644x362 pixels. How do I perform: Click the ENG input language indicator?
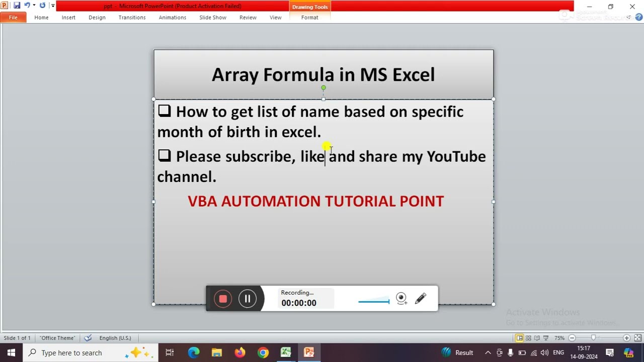(x=558, y=352)
